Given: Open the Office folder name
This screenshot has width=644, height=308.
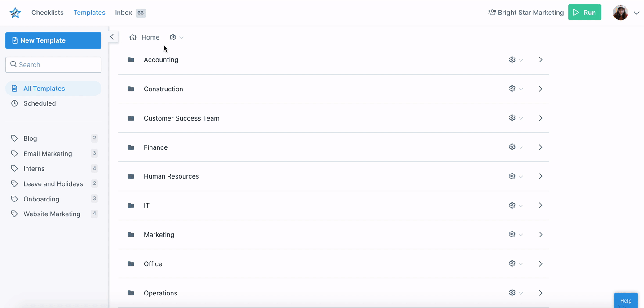Looking at the screenshot, I should (x=153, y=264).
